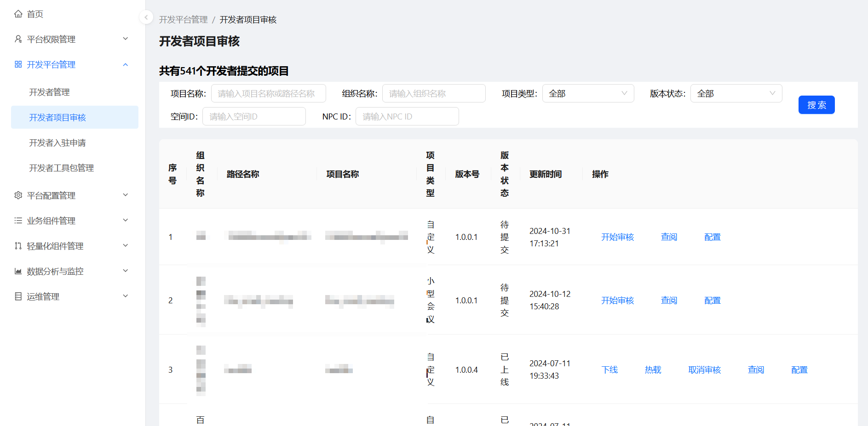Click 取消审核 link in row 3
Image resolution: width=868 pixels, height=426 pixels.
pyautogui.click(x=704, y=370)
